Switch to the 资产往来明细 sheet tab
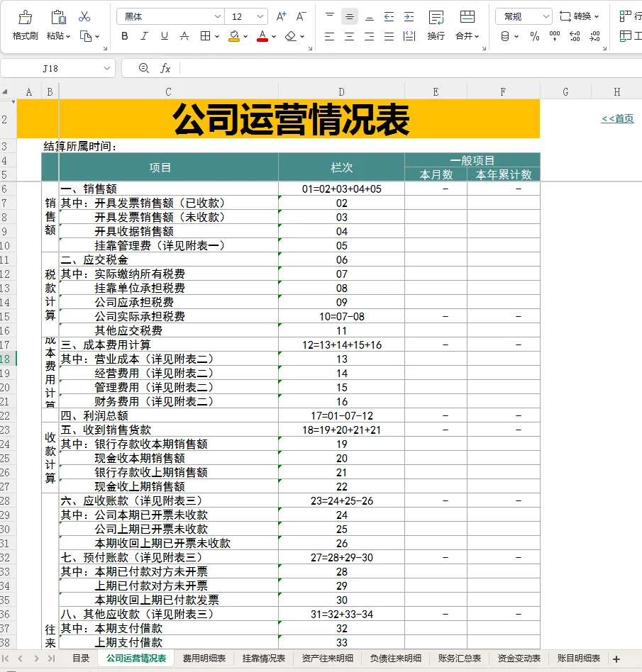Image resolution: width=642 pixels, height=672 pixels. 328,659
